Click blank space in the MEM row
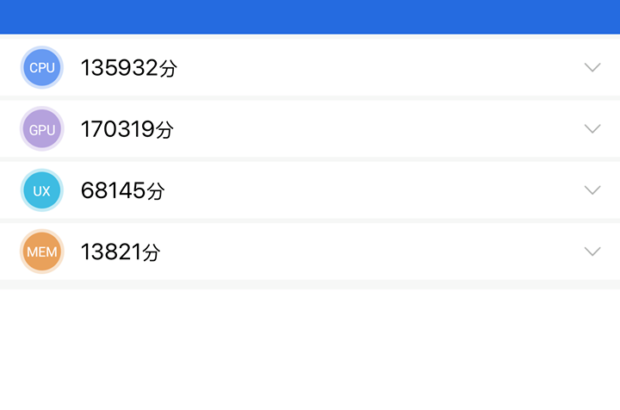620x410 pixels. [380, 252]
